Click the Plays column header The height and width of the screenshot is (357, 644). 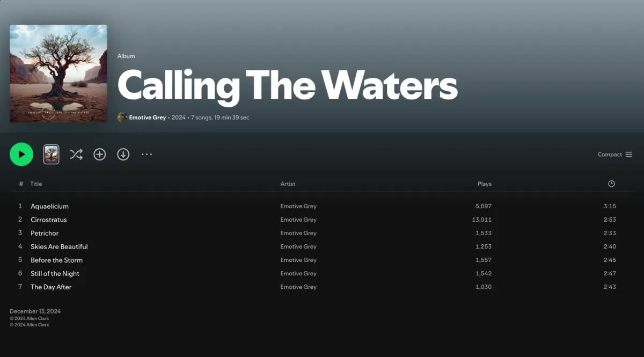(485, 184)
